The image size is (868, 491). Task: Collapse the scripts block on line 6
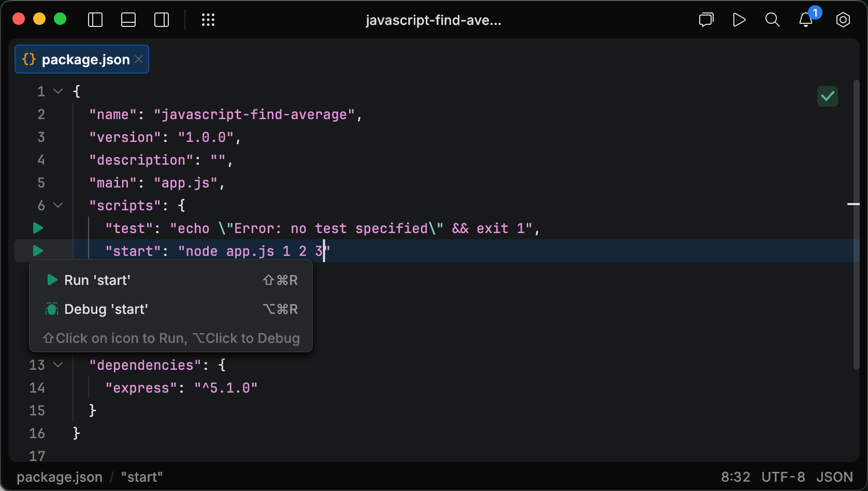tap(59, 205)
